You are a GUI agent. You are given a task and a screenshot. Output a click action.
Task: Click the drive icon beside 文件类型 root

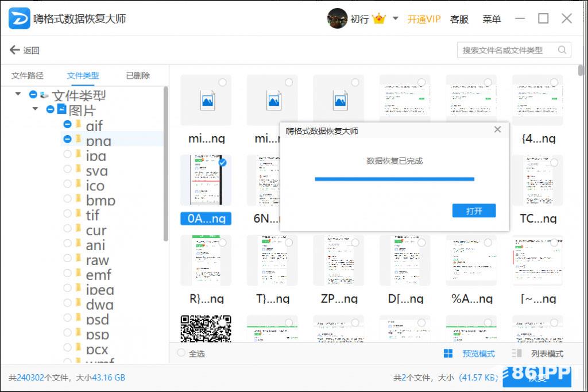click(44, 95)
